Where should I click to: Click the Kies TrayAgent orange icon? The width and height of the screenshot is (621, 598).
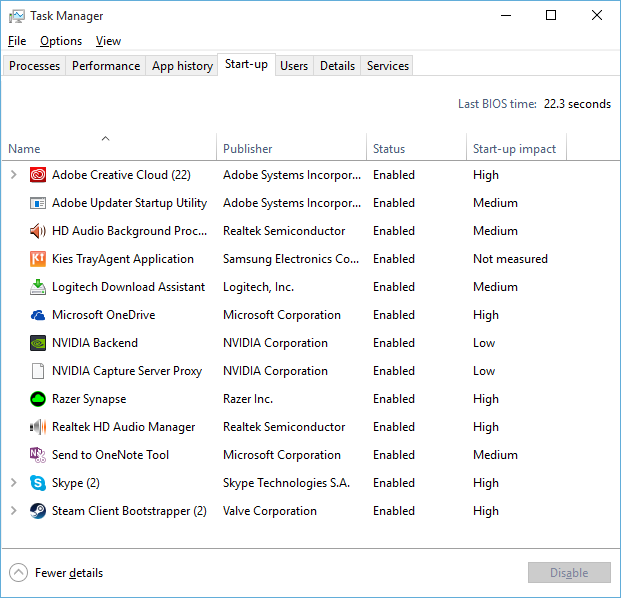point(38,259)
